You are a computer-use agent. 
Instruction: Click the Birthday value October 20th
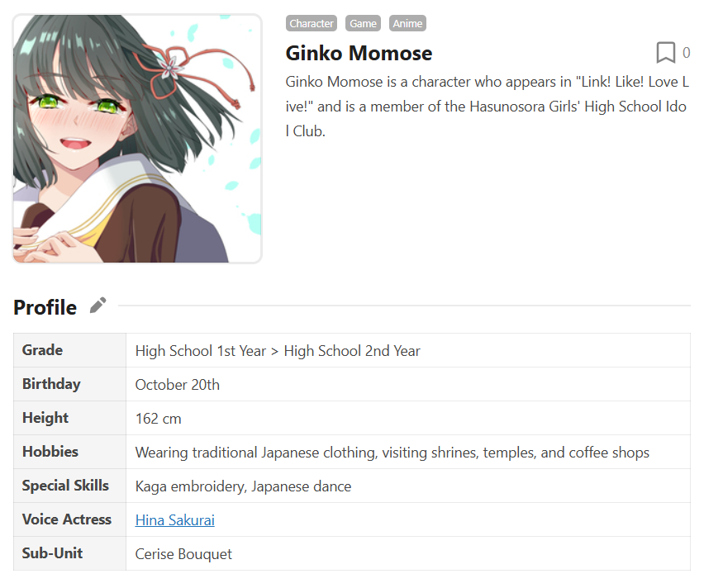178,385
